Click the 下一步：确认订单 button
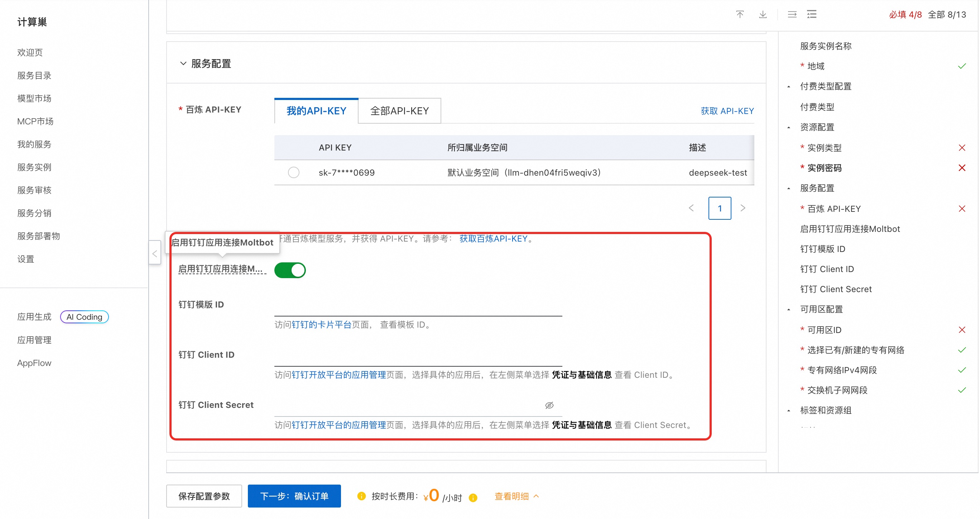 pos(294,496)
